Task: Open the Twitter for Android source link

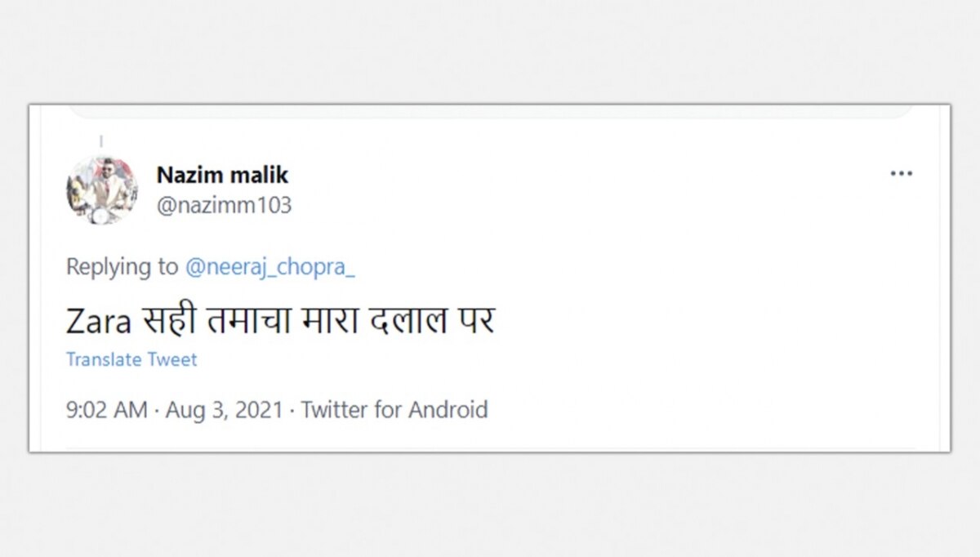Action: pos(394,409)
